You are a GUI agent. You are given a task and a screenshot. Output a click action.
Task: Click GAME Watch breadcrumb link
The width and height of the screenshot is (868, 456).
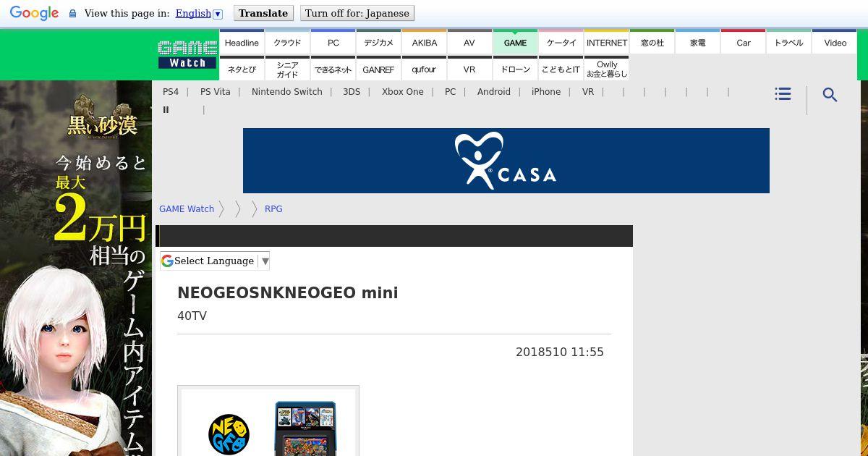pos(187,209)
